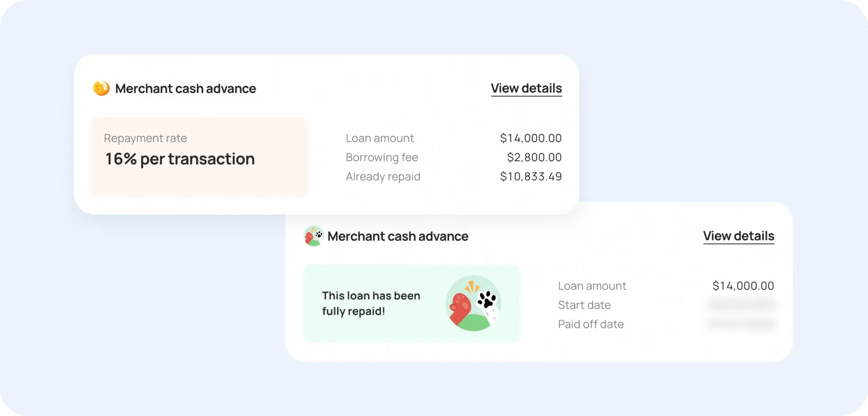Select the Repayment rate label
868x416 pixels.
[145, 138]
